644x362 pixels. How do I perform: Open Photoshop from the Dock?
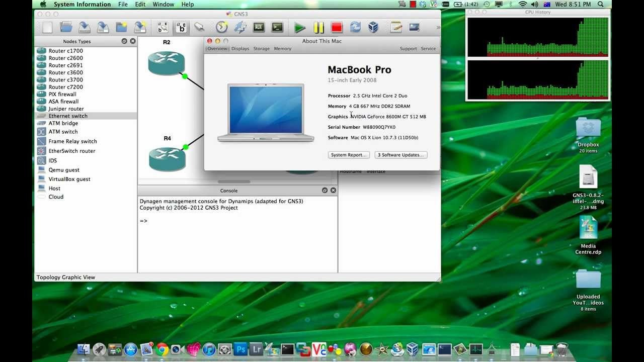coord(240,349)
